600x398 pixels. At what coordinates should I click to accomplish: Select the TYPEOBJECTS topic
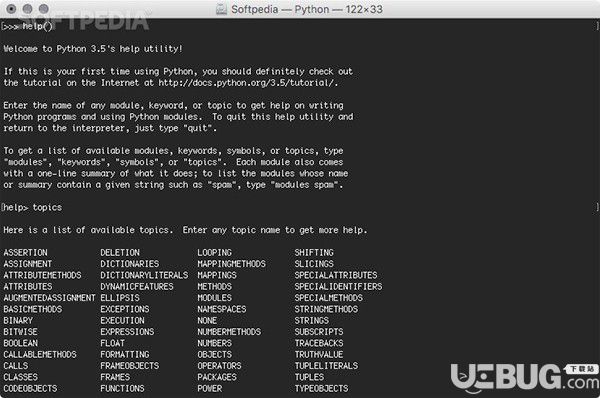(x=321, y=388)
